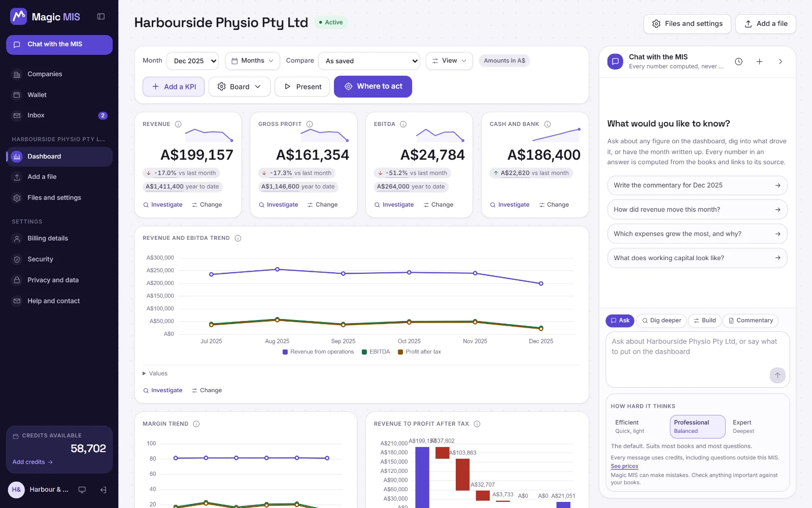Image resolution: width=812 pixels, height=508 pixels.
Task: Click suggestion How did revenue move this month
Action: pyautogui.click(x=697, y=210)
